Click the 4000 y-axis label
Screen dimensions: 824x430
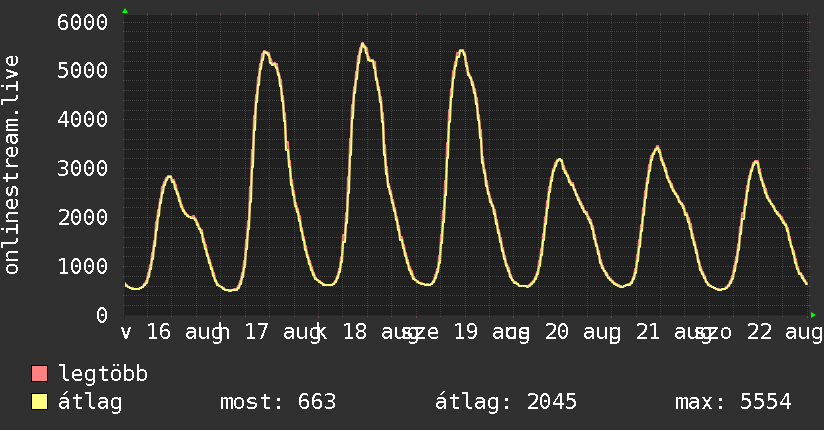pyautogui.click(x=83, y=119)
